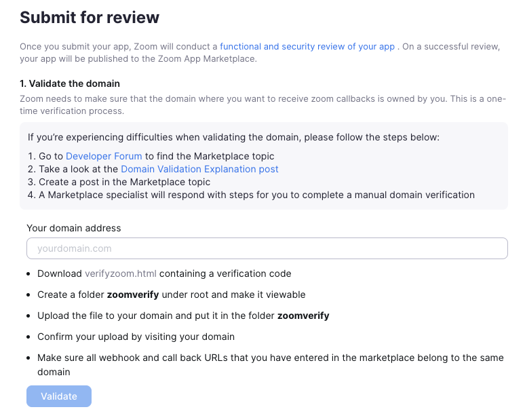Focus the domain address input field
This screenshot has height=420, width=525.
[x=267, y=248]
